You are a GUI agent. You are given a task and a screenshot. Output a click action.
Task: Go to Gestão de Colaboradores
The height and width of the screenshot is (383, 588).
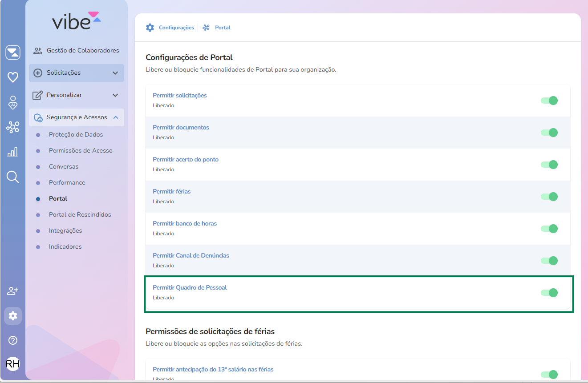pyautogui.click(x=82, y=51)
